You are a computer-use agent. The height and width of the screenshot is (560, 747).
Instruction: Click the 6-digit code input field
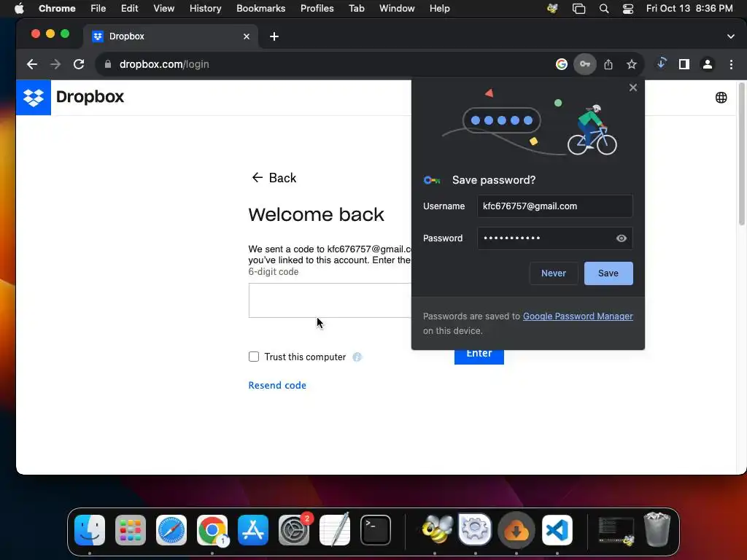330,300
